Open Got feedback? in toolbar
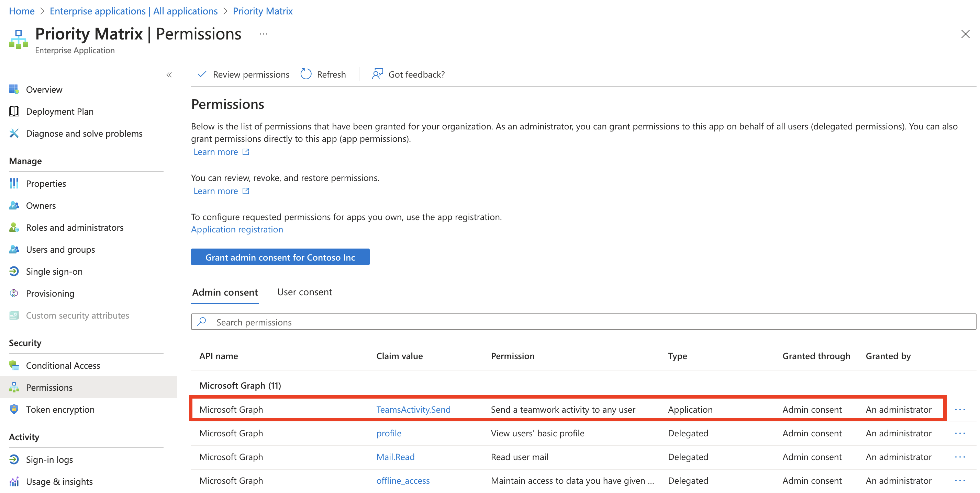980x493 pixels. coord(408,74)
